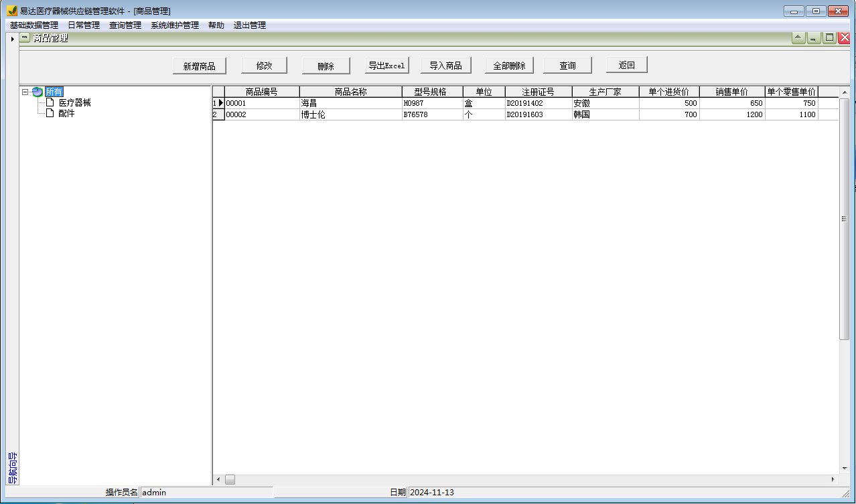
Task: Click sale price cell 1200
Action: click(732, 114)
